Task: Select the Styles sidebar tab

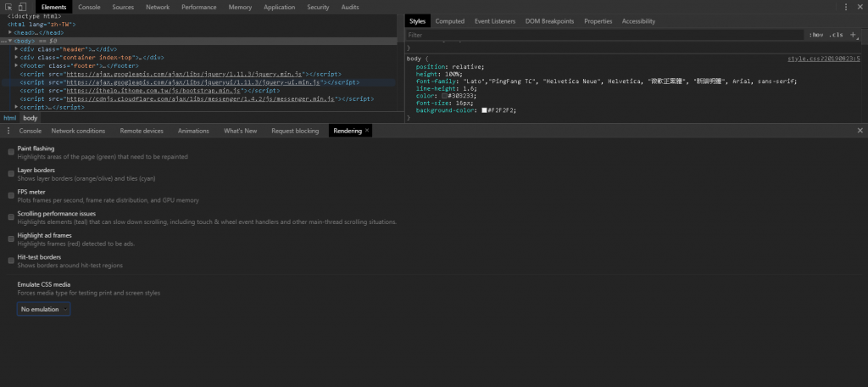Action: point(417,21)
